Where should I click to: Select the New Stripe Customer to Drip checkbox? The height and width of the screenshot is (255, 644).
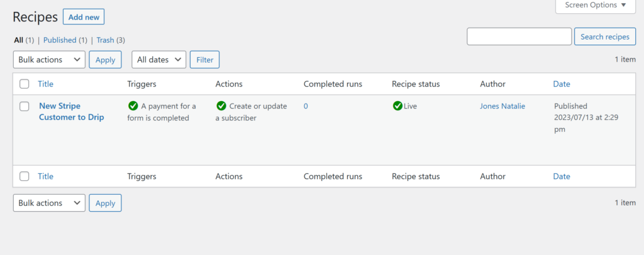pyautogui.click(x=25, y=106)
